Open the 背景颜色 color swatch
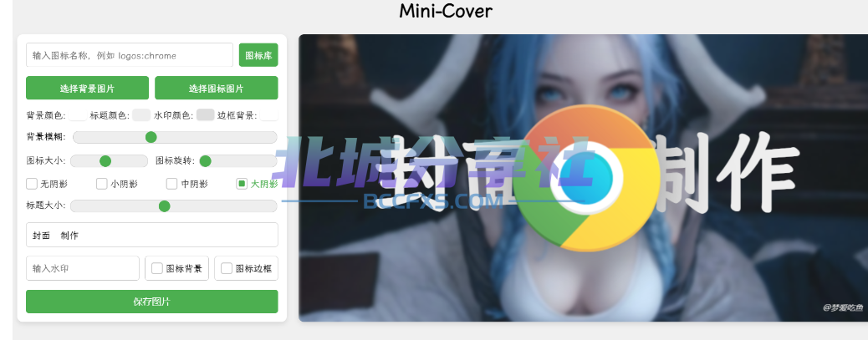Screen dimensions: 868x340 pyautogui.click(x=77, y=115)
